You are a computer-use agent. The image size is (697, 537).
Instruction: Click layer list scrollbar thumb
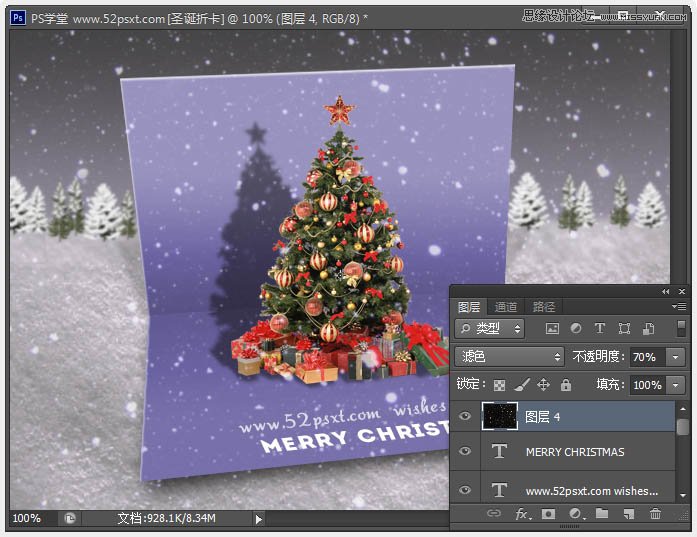click(682, 427)
